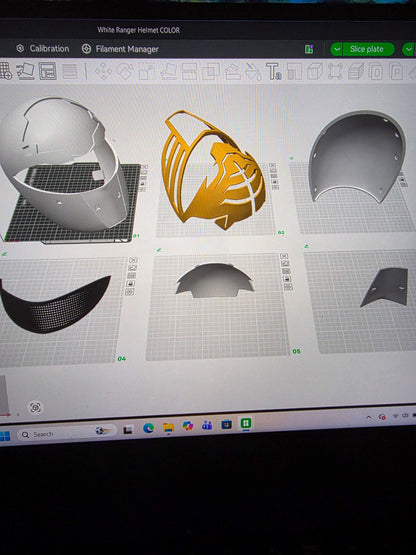Open Microsoft Edge from the taskbar
The image size is (416, 555).
148,428
